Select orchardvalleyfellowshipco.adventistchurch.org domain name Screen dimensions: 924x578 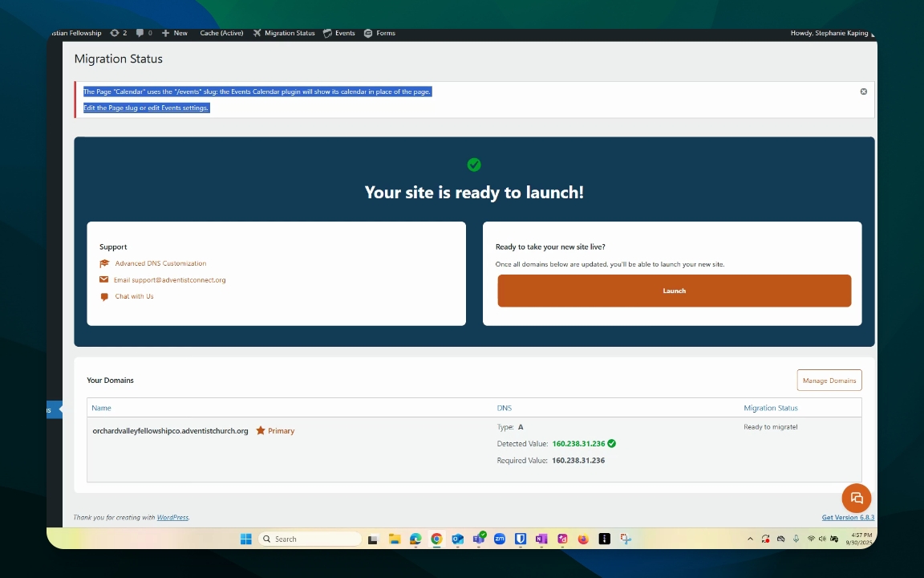(x=170, y=431)
